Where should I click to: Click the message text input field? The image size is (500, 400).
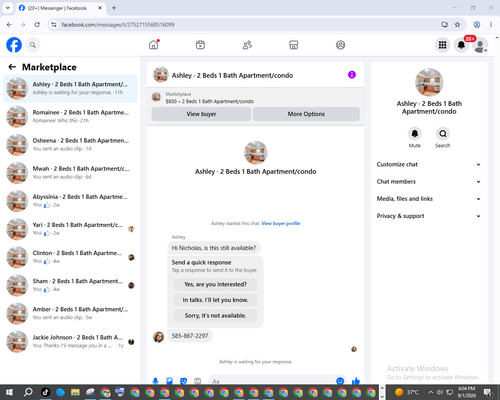coord(273,381)
